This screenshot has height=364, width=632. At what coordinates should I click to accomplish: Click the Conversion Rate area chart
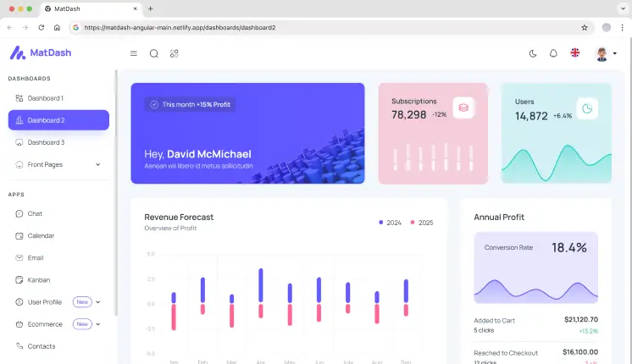coord(535,290)
